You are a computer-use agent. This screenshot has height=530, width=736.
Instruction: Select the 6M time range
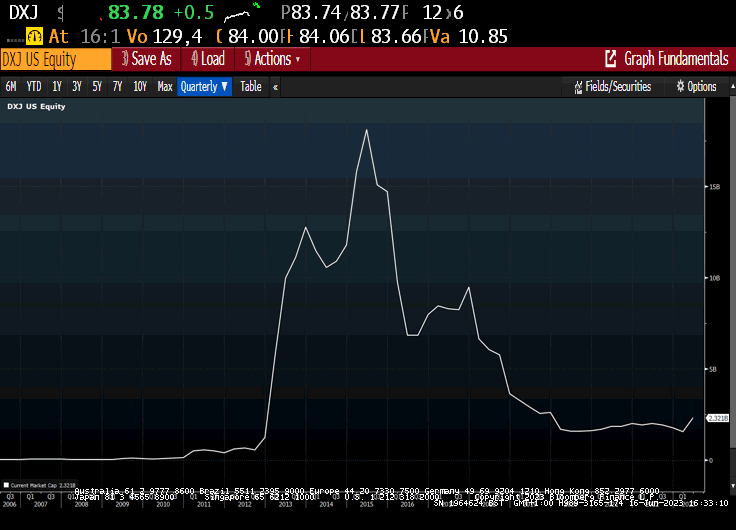11,87
